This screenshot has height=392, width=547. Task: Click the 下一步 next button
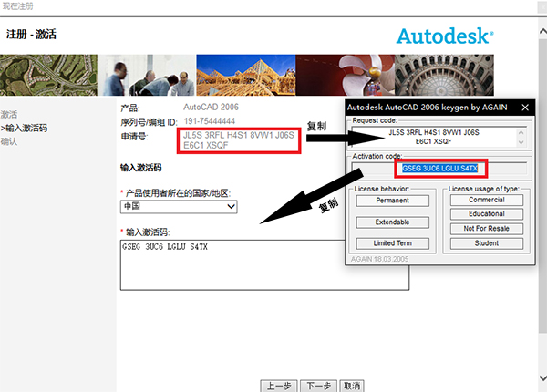(x=318, y=386)
